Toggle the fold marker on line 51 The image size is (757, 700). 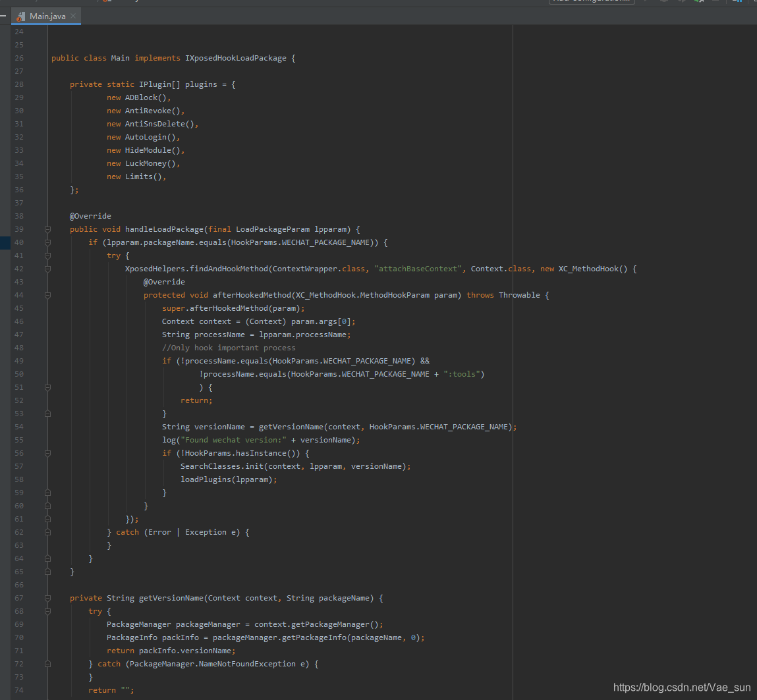(48, 387)
